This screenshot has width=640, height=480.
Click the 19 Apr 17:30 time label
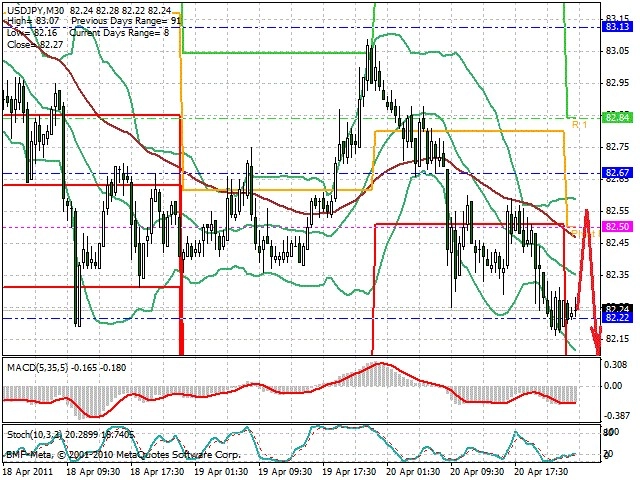[348, 472]
